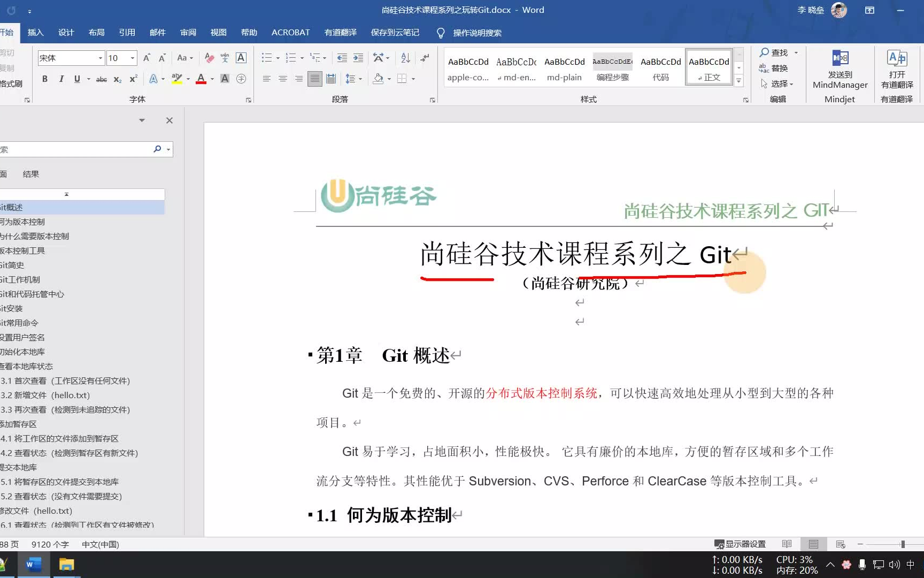Click the phonetic guide icon

click(225, 58)
